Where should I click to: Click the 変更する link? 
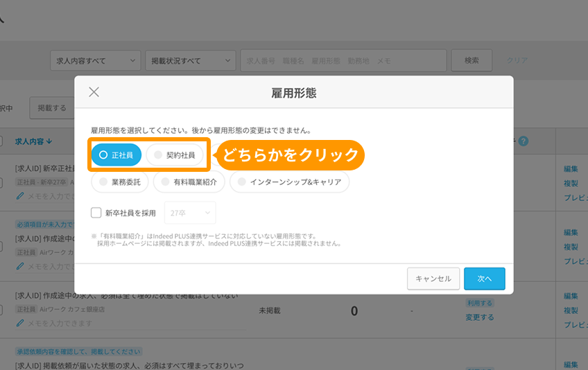click(x=480, y=317)
